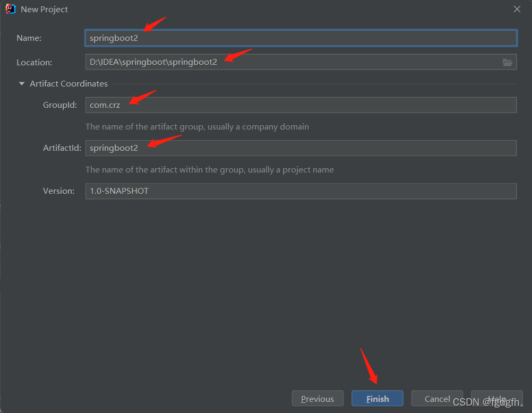Viewport: 532px width, 413px height.
Task: Select the Location path text field
Action: [292, 62]
